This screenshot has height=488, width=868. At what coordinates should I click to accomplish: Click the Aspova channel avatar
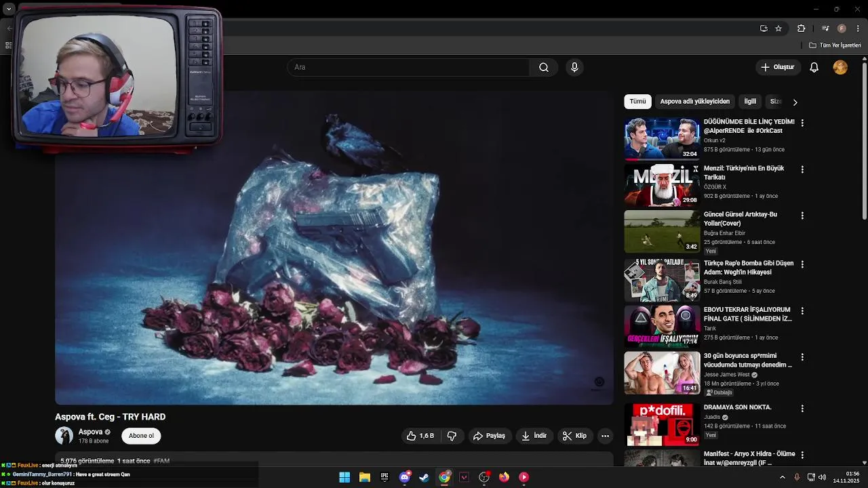click(x=64, y=436)
